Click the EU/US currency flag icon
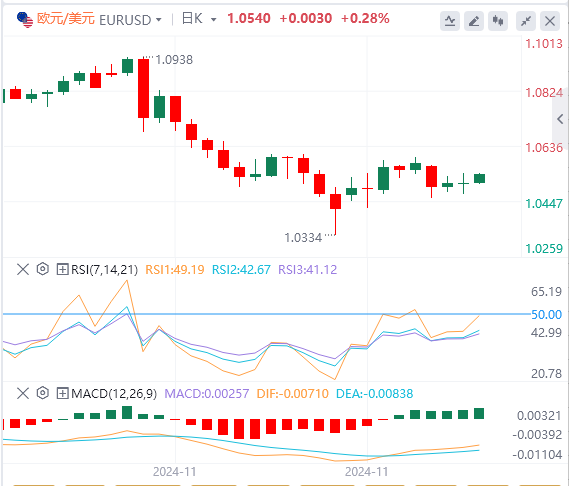Viewport: 569px width, 486px height. pyautogui.click(x=25, y=20)
